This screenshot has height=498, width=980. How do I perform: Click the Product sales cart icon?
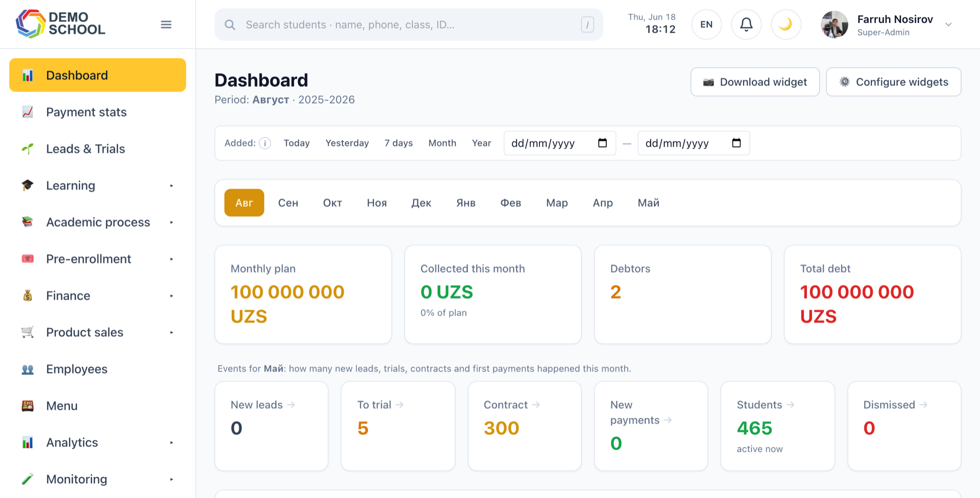pyautogui.click(x=28, y=332)
